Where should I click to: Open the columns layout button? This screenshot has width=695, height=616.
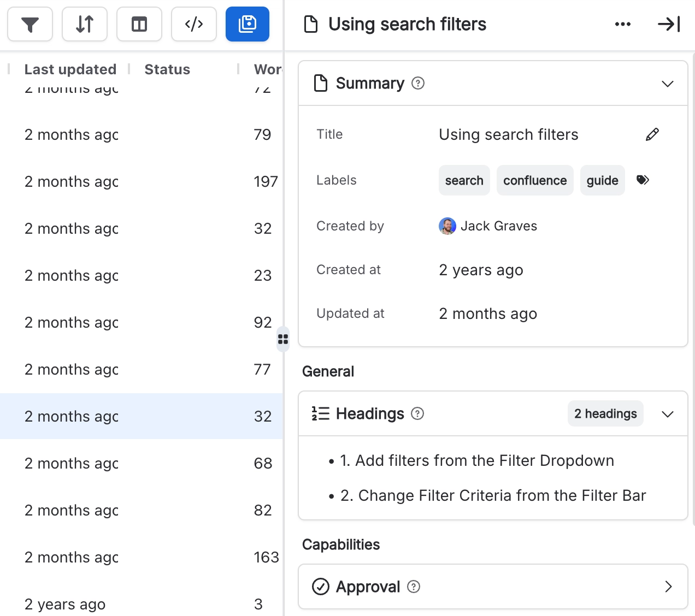[139, 24]
